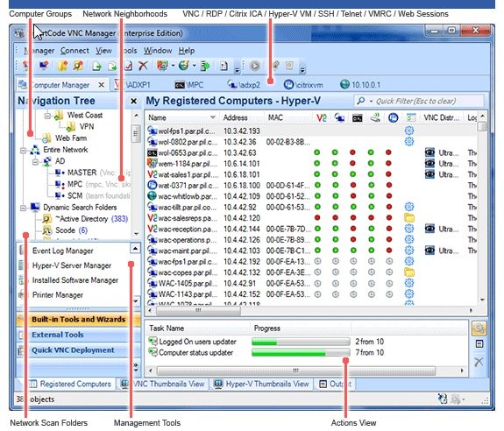Open dropdown arrow next to globe lightning icon
Screen dimensions: 504x431
(x=194, y=66)
